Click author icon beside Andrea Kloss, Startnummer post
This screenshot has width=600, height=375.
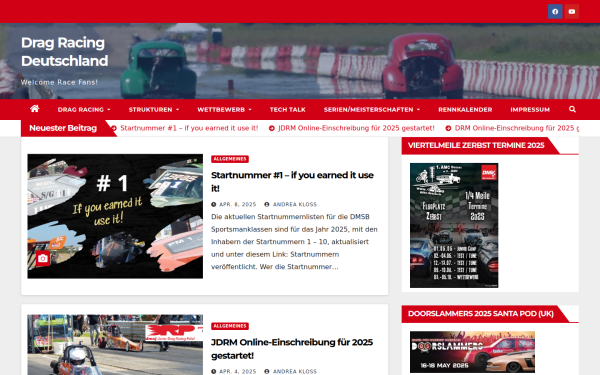267,204
